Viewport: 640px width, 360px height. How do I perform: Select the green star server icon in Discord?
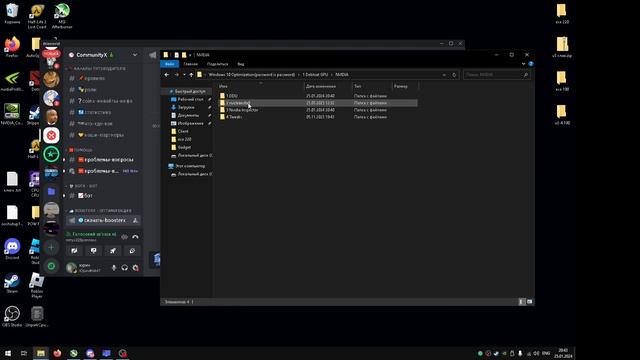[x=51, y=154]
